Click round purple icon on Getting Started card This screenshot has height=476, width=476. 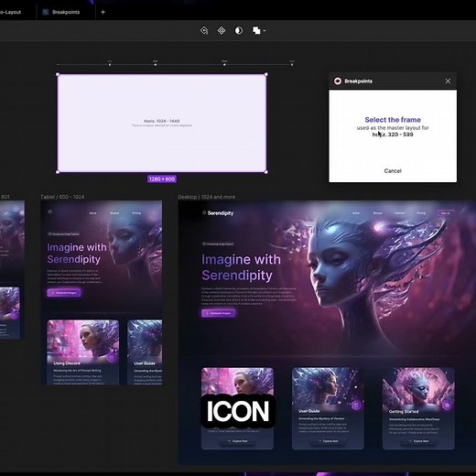447,406
